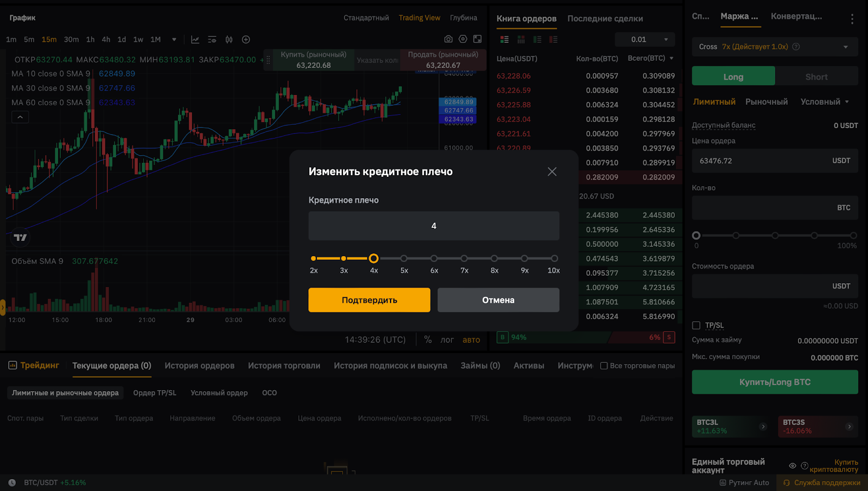Open BTC3S leveraged token arrow
Image resolution: width=868 pixels, height=491 pixels.
pos(849,426)
